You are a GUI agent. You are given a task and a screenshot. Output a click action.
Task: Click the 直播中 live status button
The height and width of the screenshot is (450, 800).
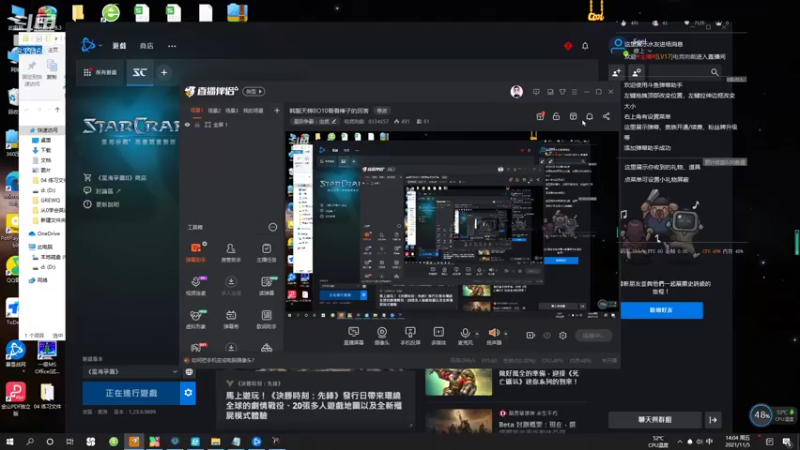tap(593, 335)
